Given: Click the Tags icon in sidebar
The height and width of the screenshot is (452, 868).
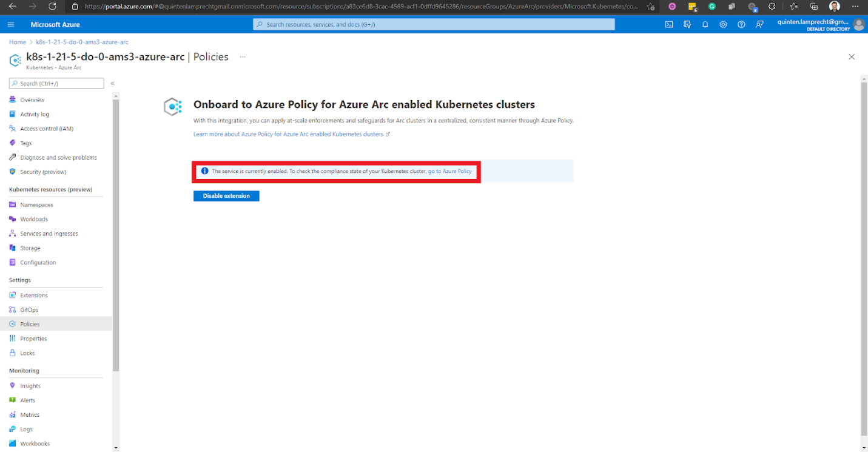Looking at the screenshot, I should [x=13, y=143].
